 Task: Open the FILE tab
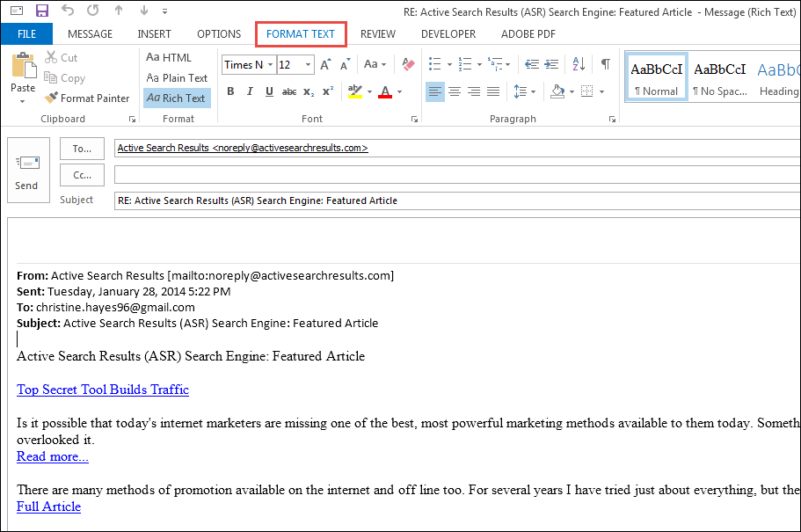tap(26, 34)
